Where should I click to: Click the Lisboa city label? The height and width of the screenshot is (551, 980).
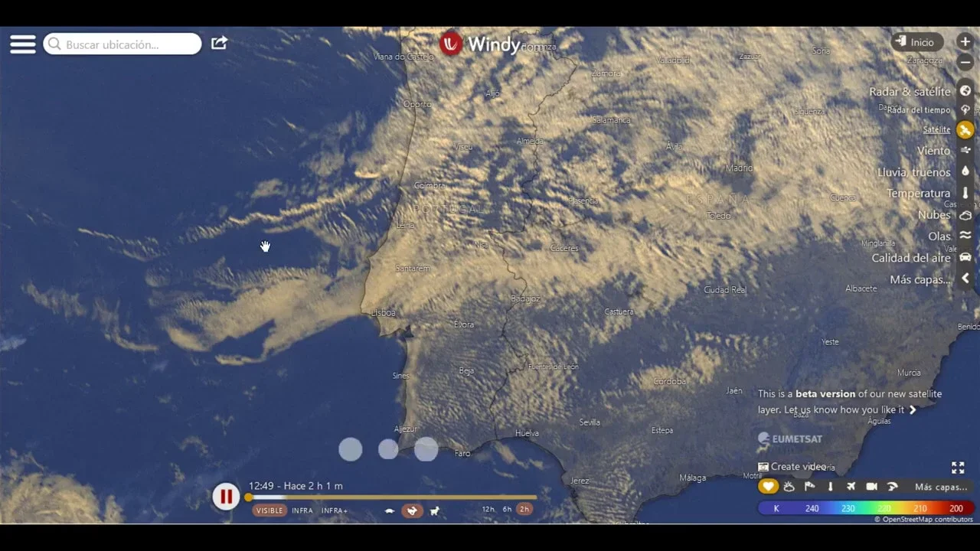(383, 313)
